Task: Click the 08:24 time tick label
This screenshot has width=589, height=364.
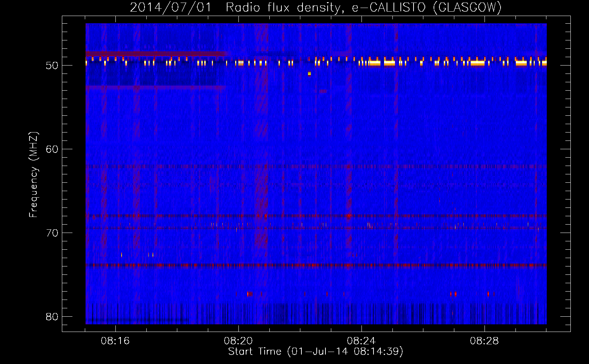Action: tap(361, 341)
